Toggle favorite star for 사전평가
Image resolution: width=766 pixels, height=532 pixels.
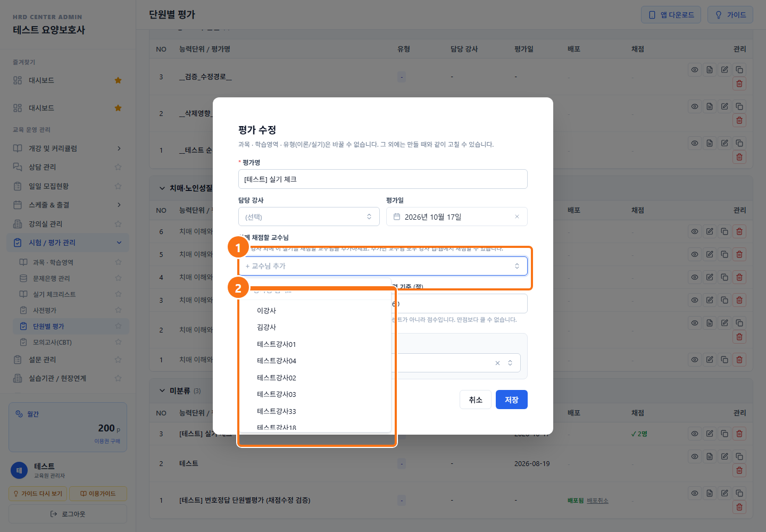tap(118, 310)
